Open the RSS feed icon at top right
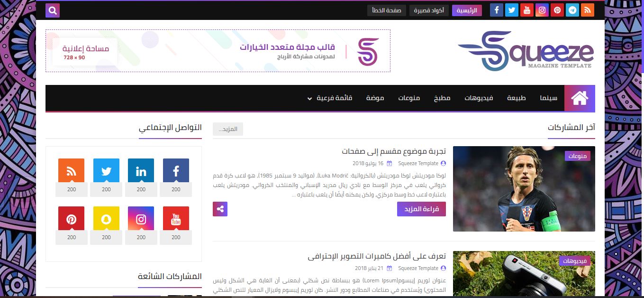This screenshot has height=298, width=644. pyautogui.click(x=588, y=9)
